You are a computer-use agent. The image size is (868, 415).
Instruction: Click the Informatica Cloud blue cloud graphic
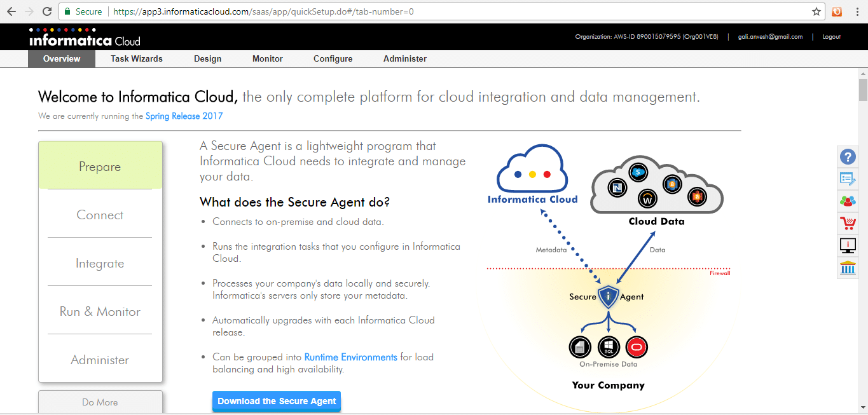click(533, 169)
